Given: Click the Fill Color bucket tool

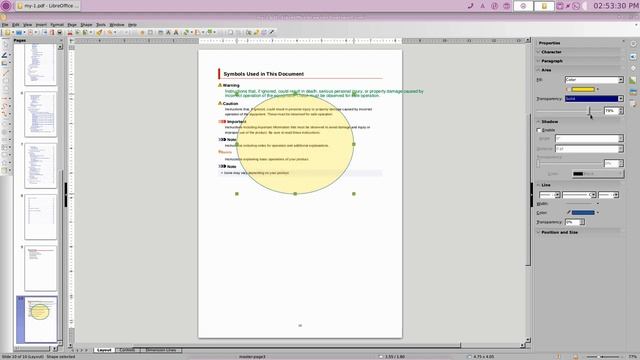Looking at the screenshot, I should tap(5, 63).
